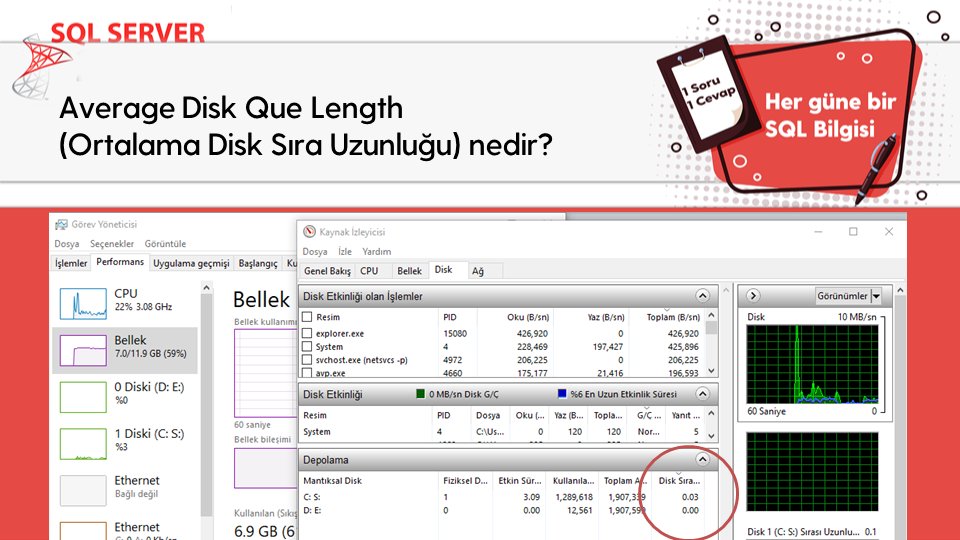Open the Başlangıç tab

pyautogui.click(x=258, y=263)
